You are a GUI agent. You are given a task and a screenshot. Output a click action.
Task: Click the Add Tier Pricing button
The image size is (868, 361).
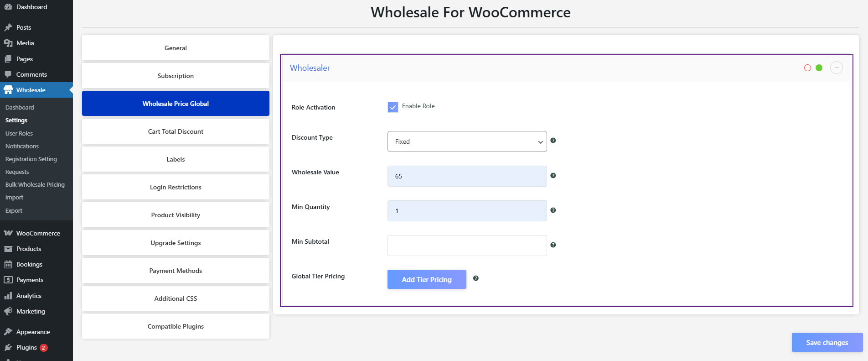[427, 279]
